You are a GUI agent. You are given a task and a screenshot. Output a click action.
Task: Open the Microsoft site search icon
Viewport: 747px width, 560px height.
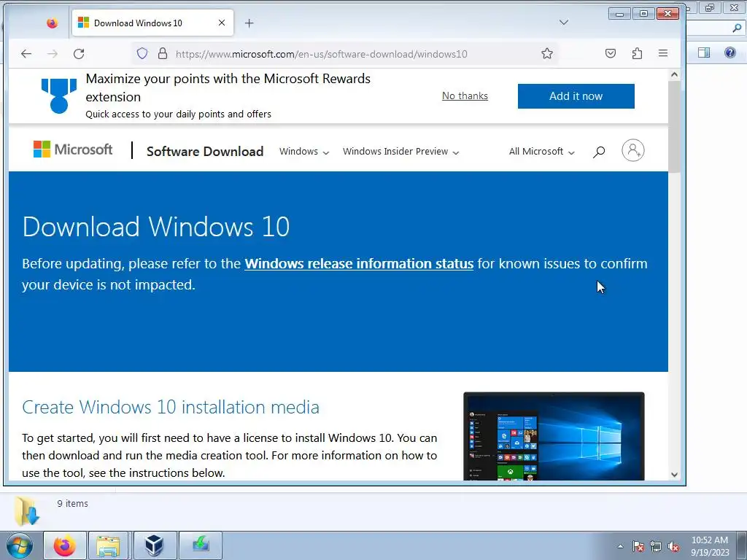(x=599, y=152)
